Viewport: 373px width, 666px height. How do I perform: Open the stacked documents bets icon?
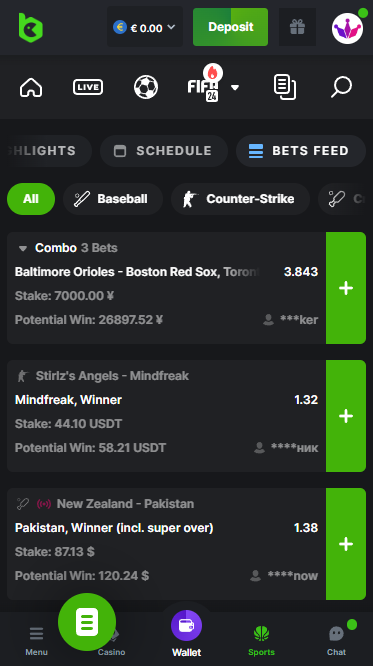[285, 87]
